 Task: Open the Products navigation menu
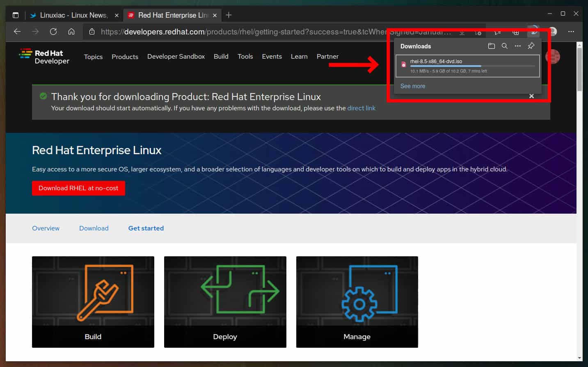pos(125,57)
